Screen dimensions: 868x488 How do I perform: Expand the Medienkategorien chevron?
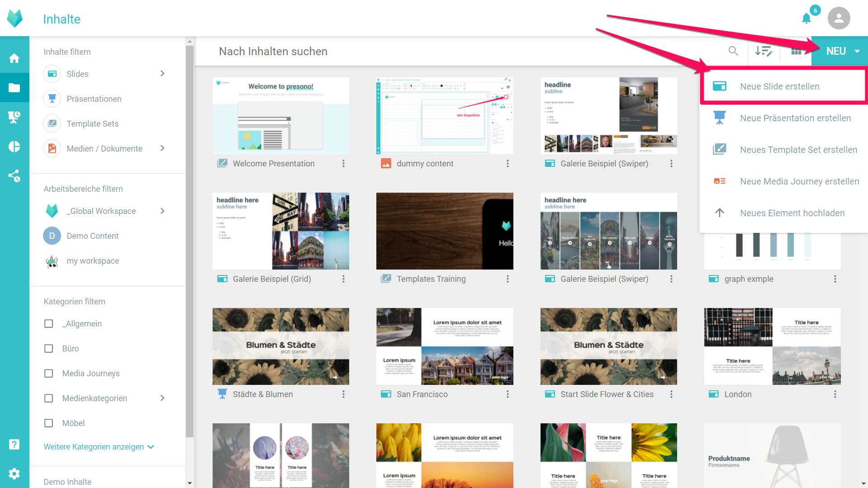click(x=162, y=398)
